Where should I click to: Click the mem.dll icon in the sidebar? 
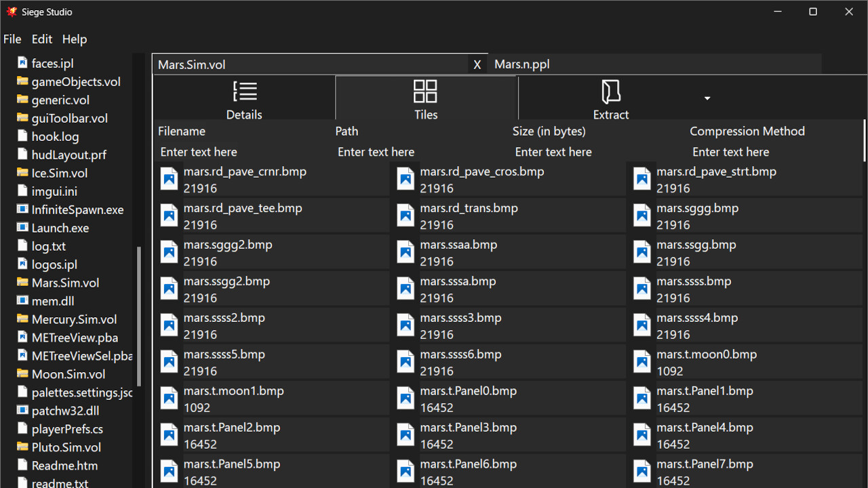point(22,301)
